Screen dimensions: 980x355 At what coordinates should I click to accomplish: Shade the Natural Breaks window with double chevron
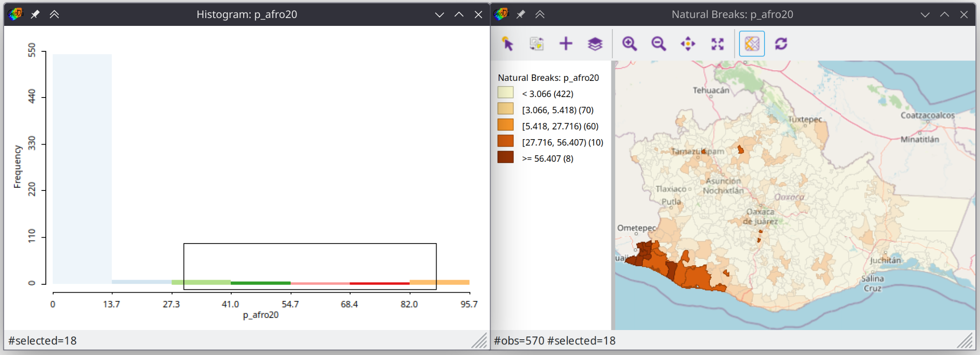[540, 14]
